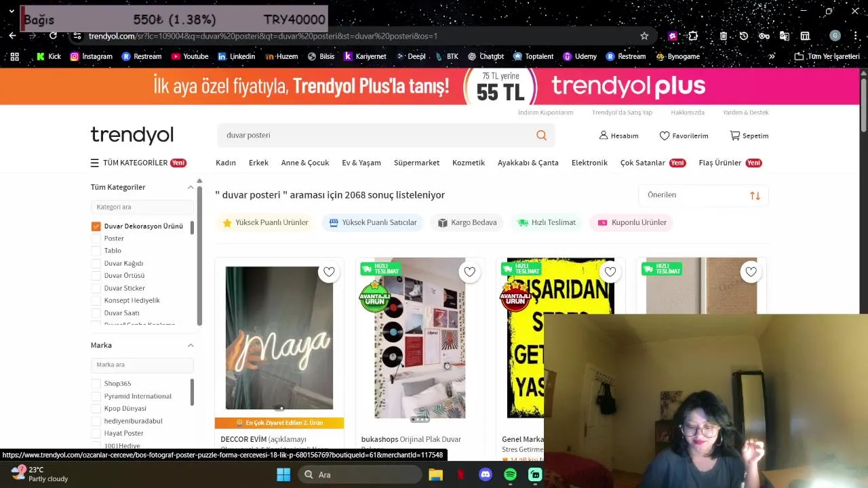Filter by Hızlı Teslimat chip
Image resolution: width=868 pixels, height=488 pixels.
[547, 222]
